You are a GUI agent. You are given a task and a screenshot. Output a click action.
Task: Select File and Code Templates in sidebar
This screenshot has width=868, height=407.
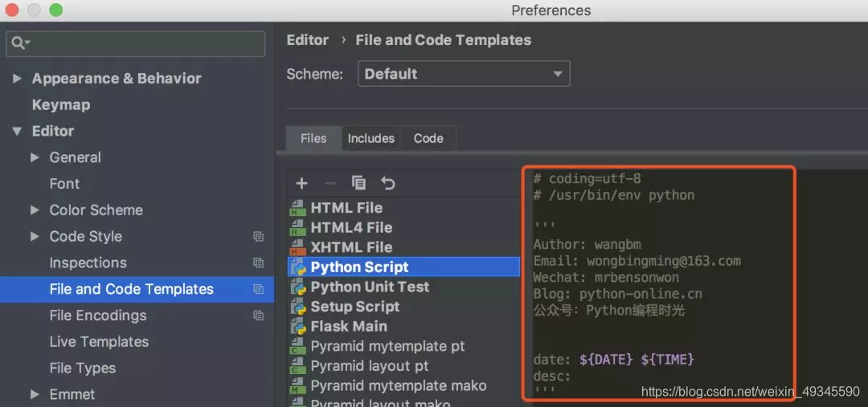(137, 289)
